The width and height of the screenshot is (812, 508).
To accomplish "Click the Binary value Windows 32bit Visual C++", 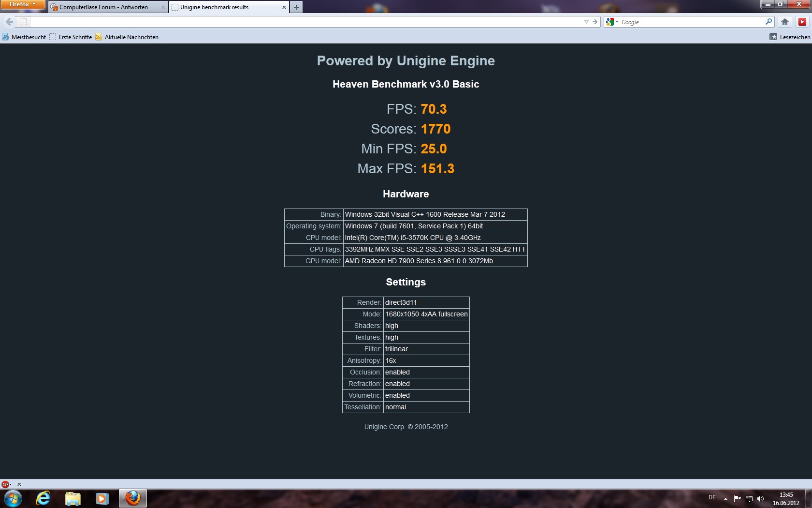I will pyautogui.click(x=425, y=214).
